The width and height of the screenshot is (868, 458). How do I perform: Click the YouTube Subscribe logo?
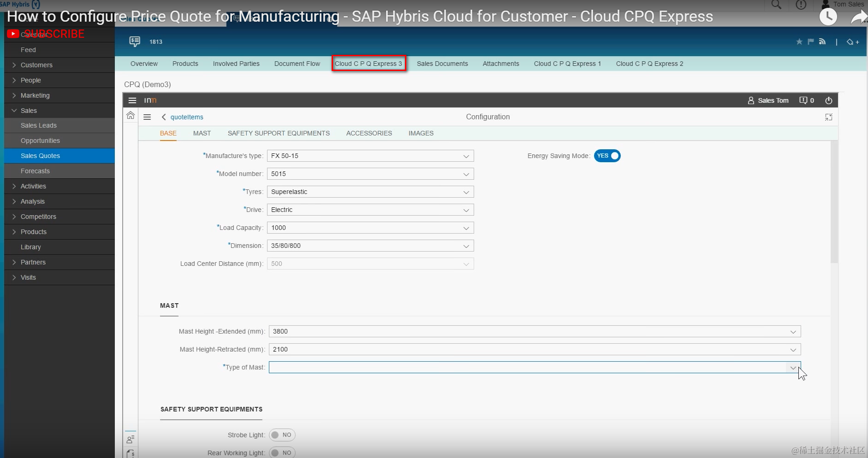[x=46, y=34]
